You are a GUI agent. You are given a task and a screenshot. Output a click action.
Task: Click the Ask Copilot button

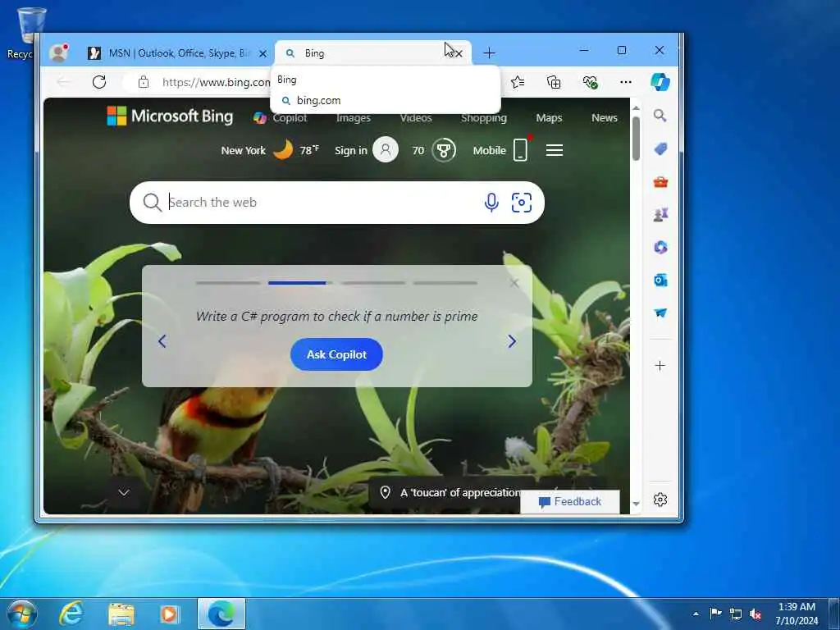pyautogui.click(x=336, y=354)
